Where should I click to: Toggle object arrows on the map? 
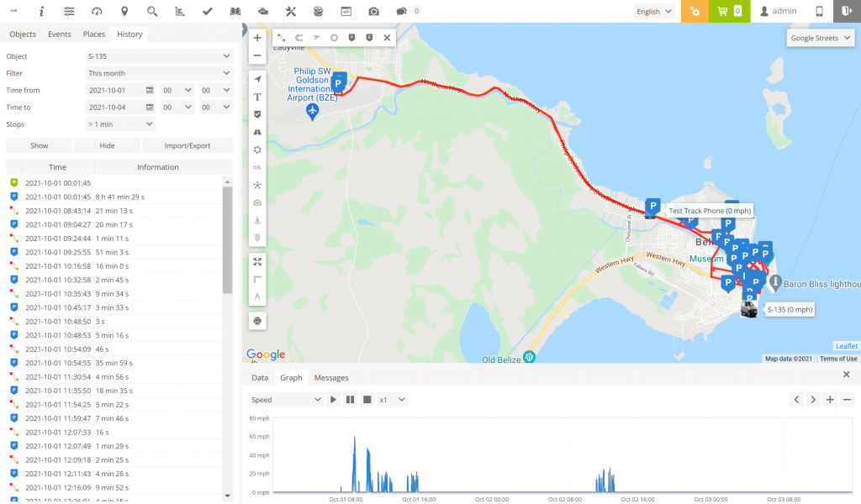[257, 79]
